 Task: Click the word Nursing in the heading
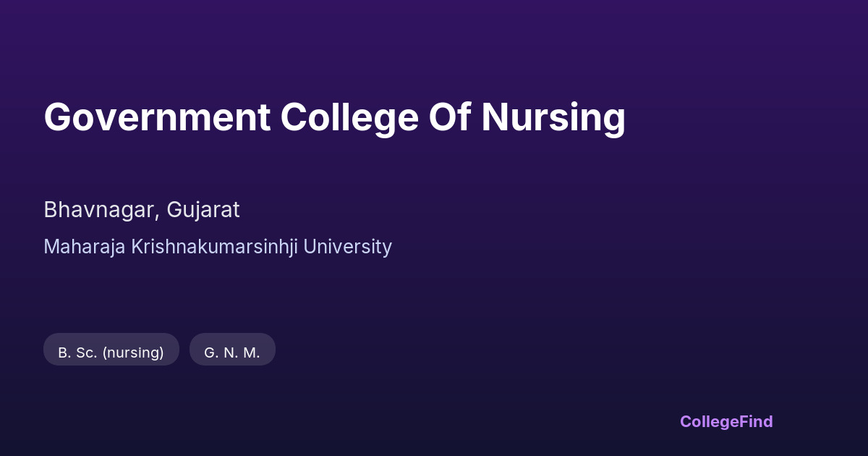(553, 117)
